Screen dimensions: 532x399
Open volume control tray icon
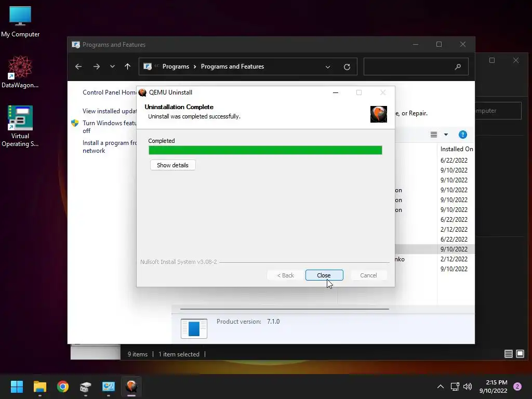[x=468, y=387]
